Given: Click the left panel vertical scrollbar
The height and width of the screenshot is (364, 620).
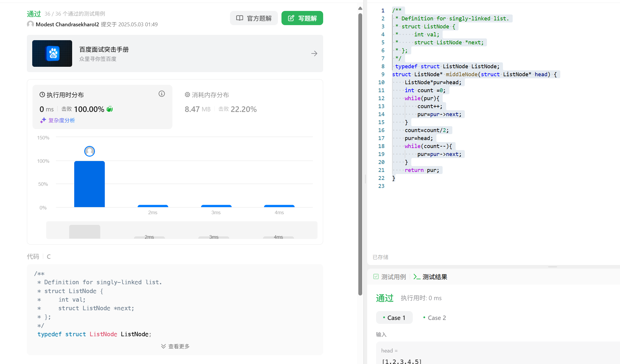Looking at the screenshot, I should (x=360, y=154).
